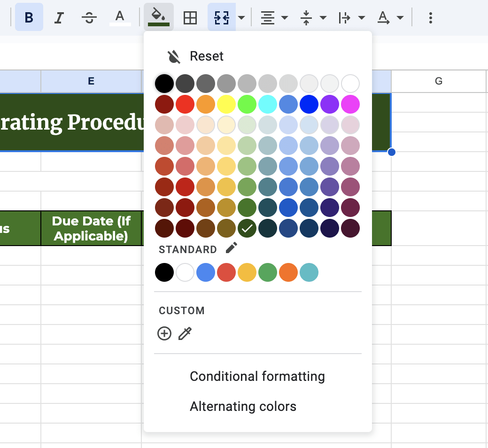Pick a color using the eyedropper

185,333
